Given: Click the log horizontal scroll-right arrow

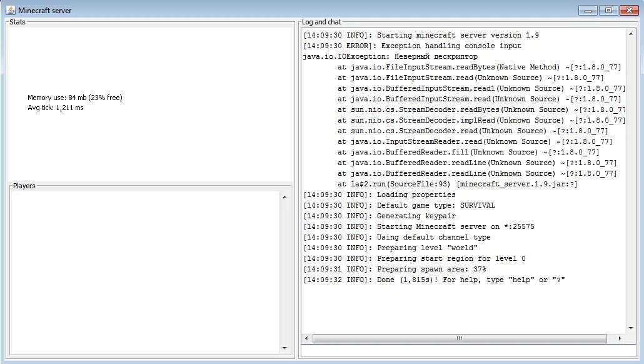Looking at the screenshot, I should point(620,338).
